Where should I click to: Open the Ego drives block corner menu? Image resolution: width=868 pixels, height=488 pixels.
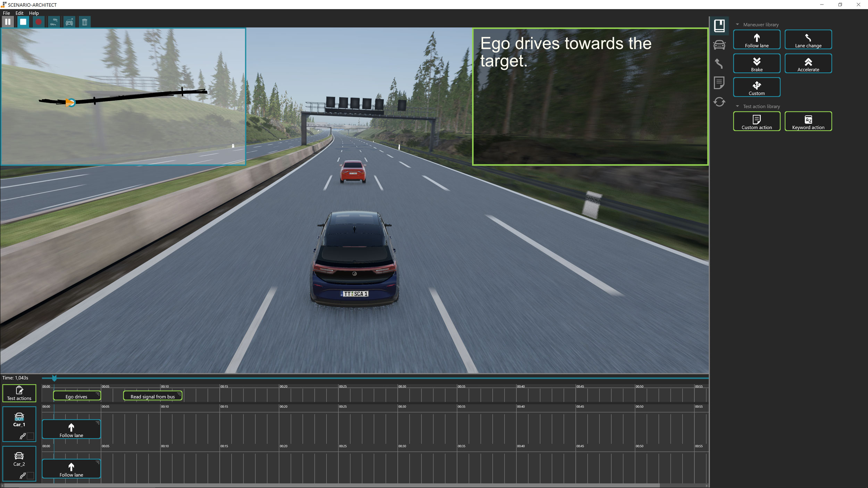point(98,394)
